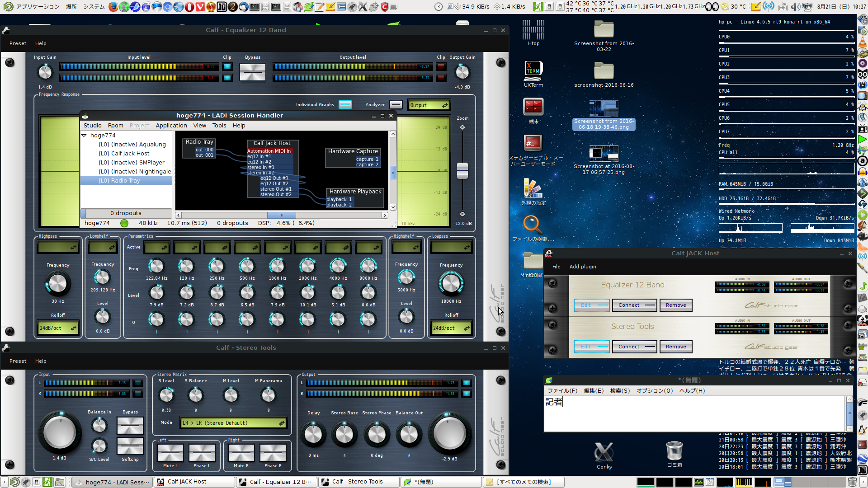Open the Highshelf mode dropdown

coord(406,247)
